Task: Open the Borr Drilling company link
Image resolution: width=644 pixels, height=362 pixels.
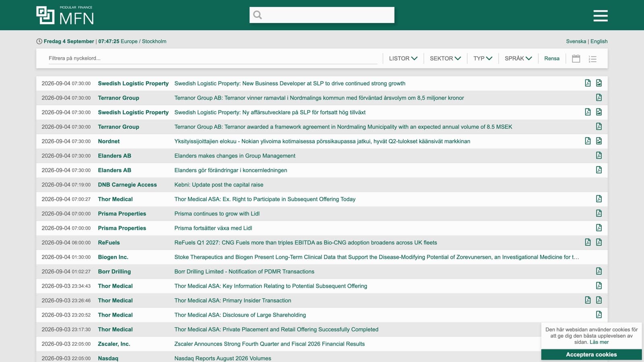Action: click(x=114, y=271)
